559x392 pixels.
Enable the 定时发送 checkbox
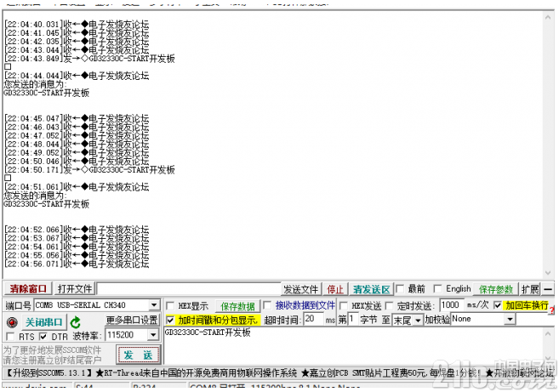390,306
